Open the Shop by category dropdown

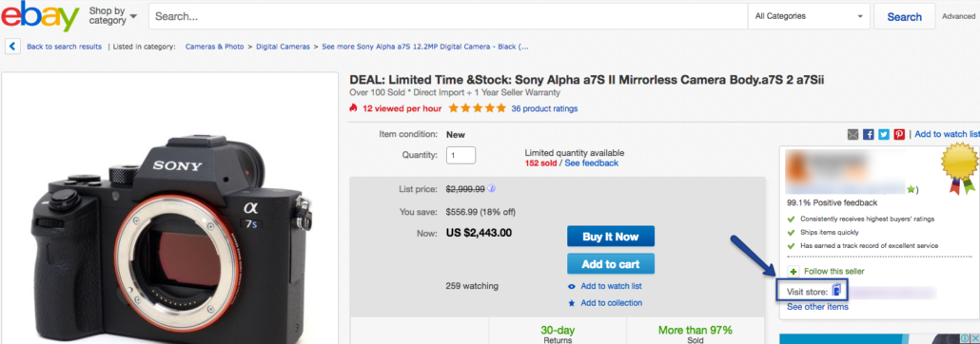click(112, 16)
